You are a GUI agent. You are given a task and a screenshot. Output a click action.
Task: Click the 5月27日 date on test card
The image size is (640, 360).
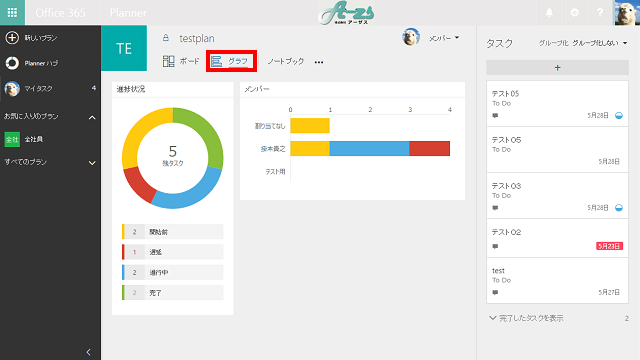[x=609, y=292]
